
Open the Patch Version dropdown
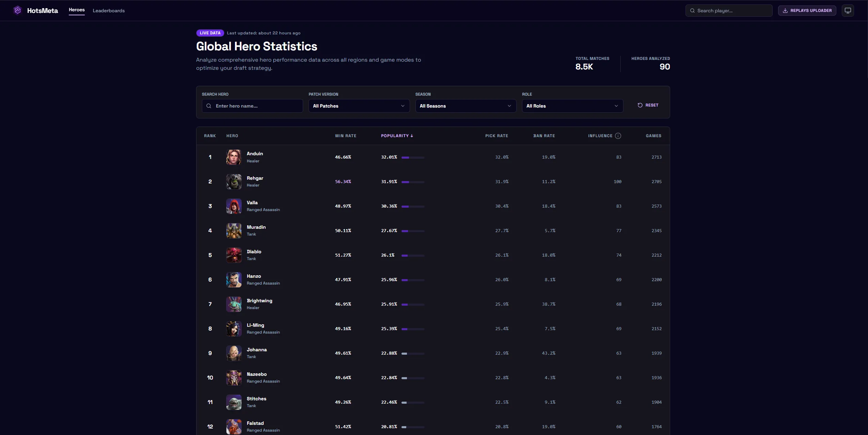click(359, 106)
